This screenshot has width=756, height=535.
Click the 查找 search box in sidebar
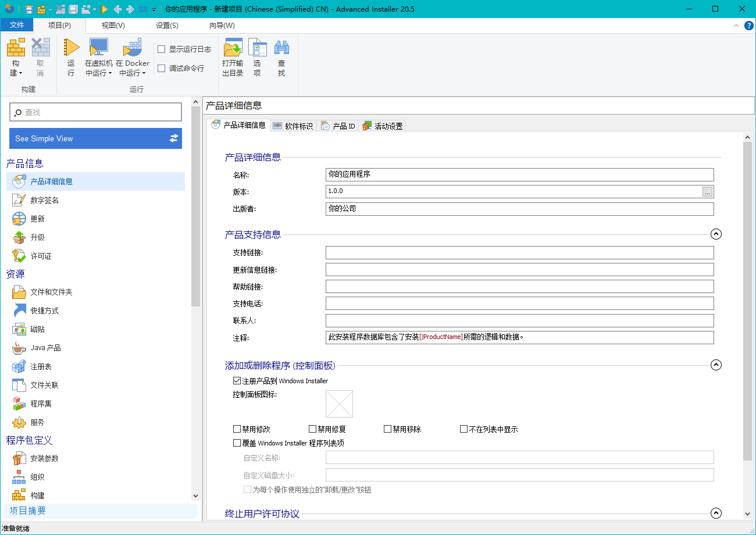(95, 112)
